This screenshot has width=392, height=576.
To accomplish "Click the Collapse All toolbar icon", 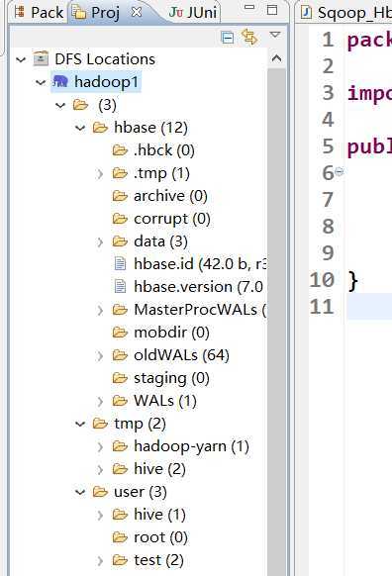I will pos(228,38).
